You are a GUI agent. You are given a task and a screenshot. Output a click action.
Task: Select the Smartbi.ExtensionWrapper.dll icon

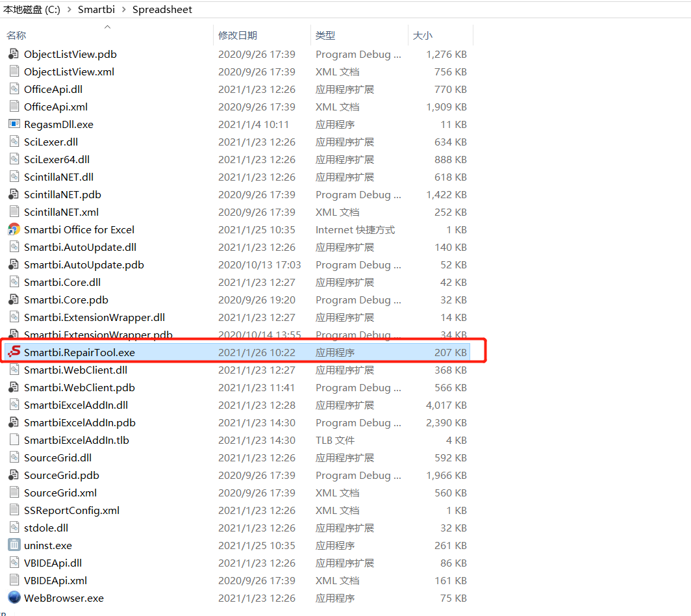coord(14,318)
